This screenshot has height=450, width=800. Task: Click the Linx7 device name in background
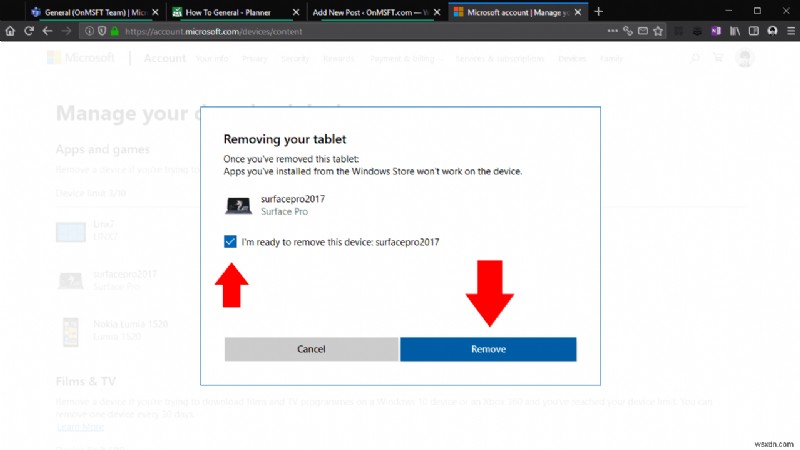(x=104, y=224)
